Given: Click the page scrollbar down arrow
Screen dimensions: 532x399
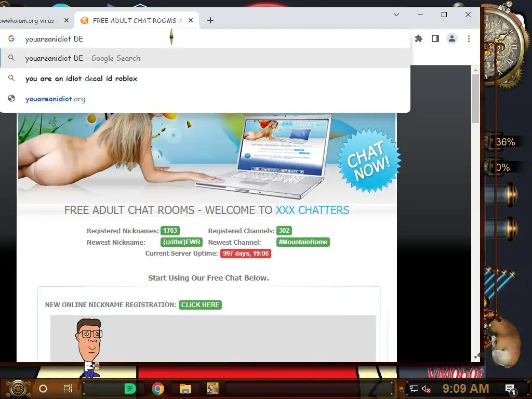Looking at the screenshot, I should pyautogui.click(x=475, y=357).
